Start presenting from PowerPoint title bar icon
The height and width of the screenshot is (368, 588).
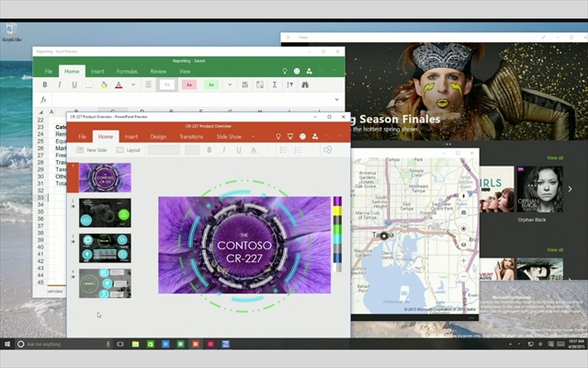pos(290,137)
